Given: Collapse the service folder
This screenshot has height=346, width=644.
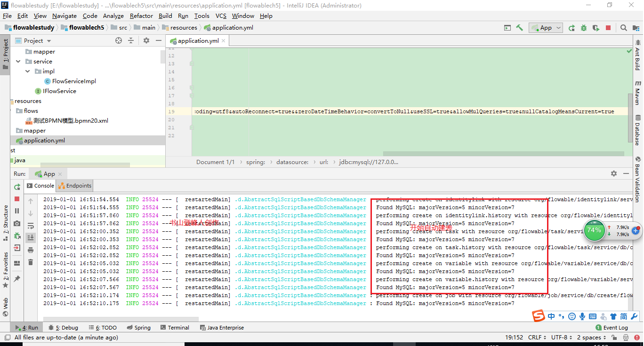Looking at the screenshot, I should [18, 62].
